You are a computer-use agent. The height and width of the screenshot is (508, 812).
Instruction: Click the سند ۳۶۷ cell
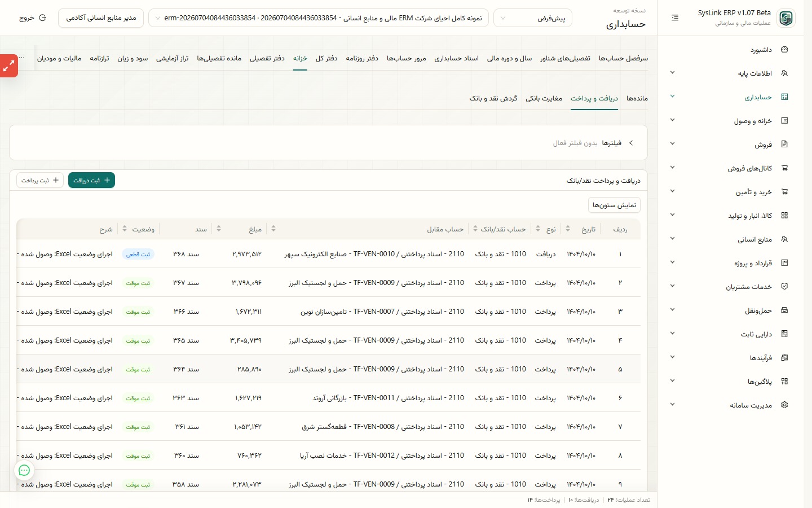click(x=186, y=283)
